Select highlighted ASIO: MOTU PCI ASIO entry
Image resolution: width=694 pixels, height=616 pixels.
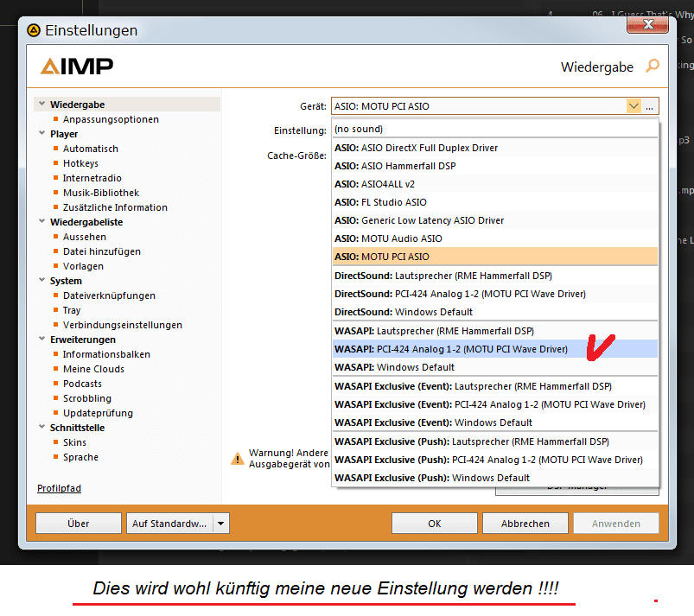(495, 257)
